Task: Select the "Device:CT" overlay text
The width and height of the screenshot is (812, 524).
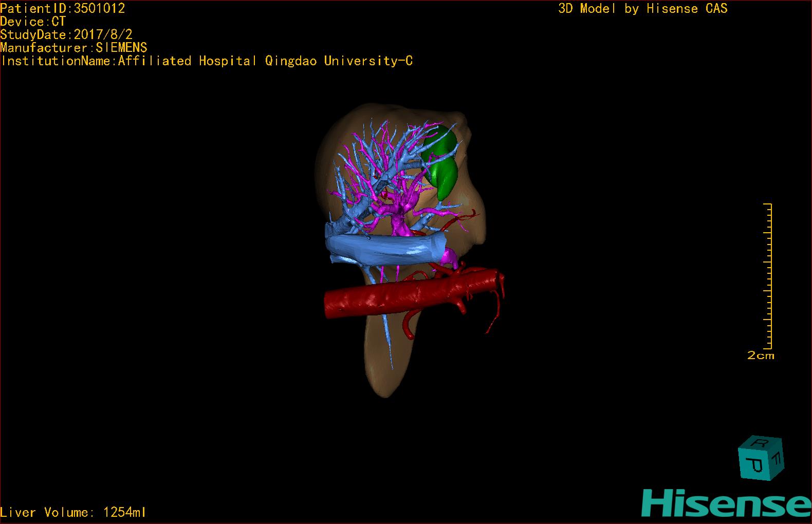Action: click(x=33, y=22)
